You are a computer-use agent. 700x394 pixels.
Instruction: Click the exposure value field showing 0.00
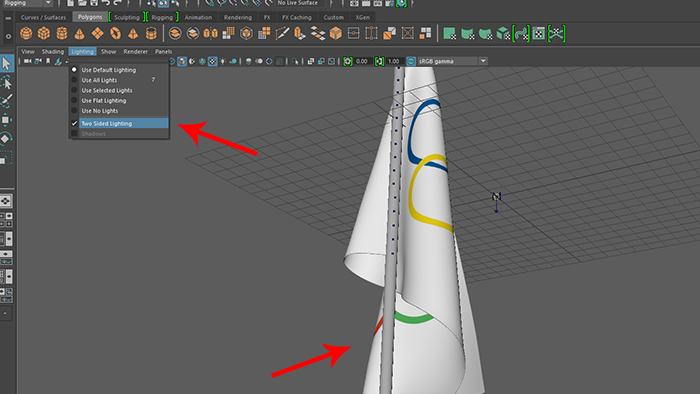tap(362, 61)
